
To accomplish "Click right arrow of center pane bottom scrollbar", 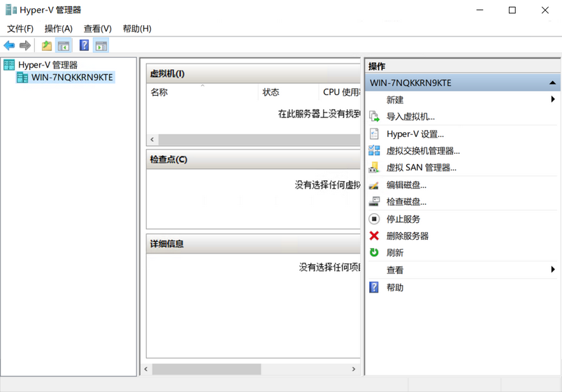I will 354,369.
